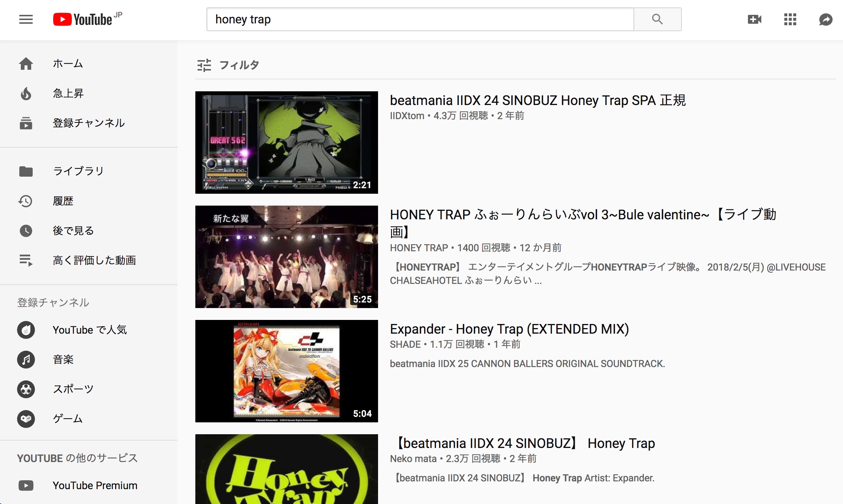Open beatmania IIDX 24 SINOBUZ SPA video title
The width and height of the screenshot is (843, 504).
pyautogui.click(x=538, y=101)
